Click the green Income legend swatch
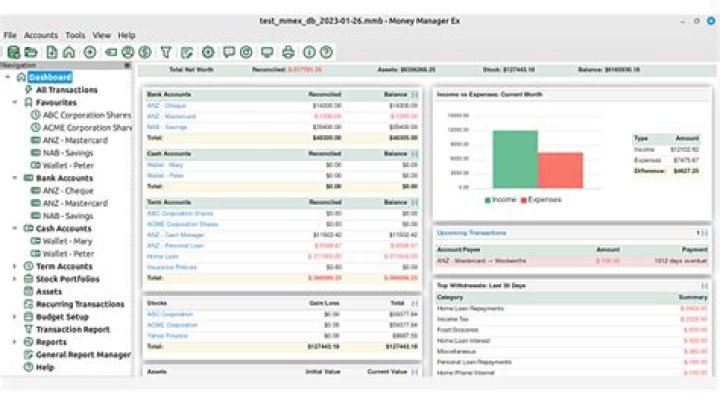This screenshot has height=404, width=720. pos(488,200)
